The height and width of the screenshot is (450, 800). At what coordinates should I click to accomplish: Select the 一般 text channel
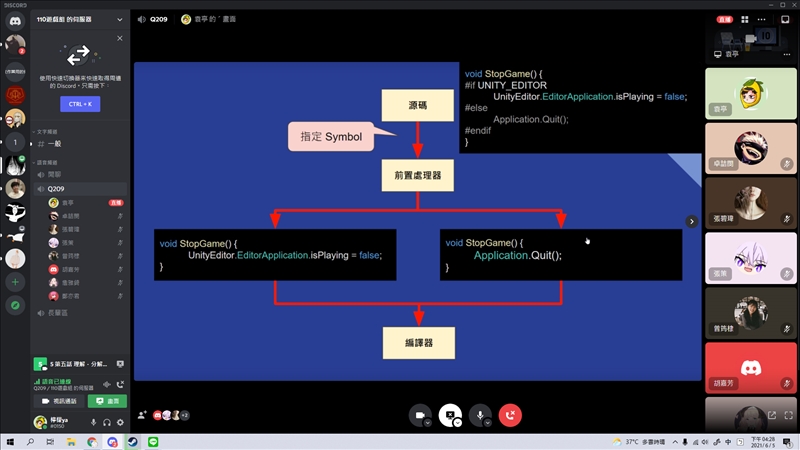[55, 144]
